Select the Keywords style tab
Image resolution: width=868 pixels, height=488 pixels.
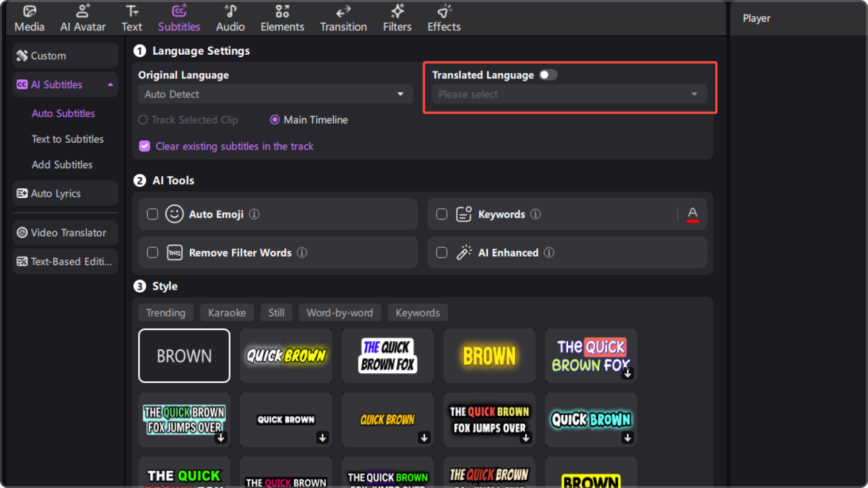pos(418,313)
